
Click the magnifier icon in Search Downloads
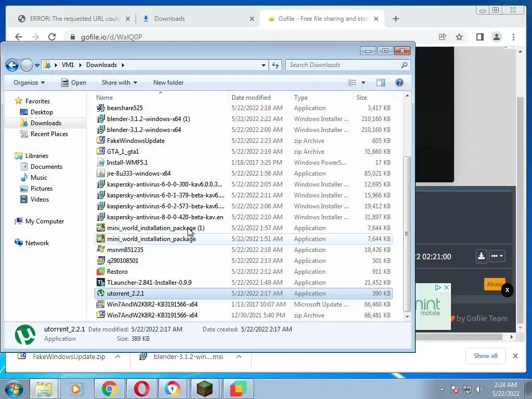(x=404, y=65)
